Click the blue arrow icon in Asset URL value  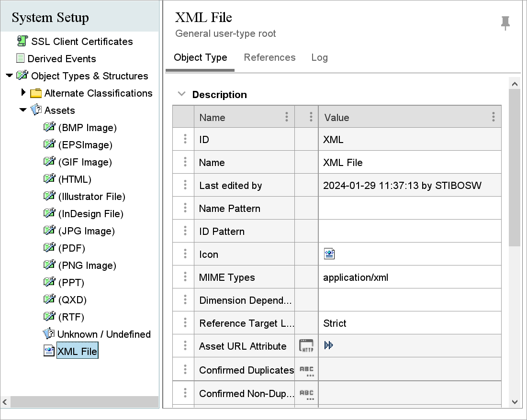click(x=328, y=345)
